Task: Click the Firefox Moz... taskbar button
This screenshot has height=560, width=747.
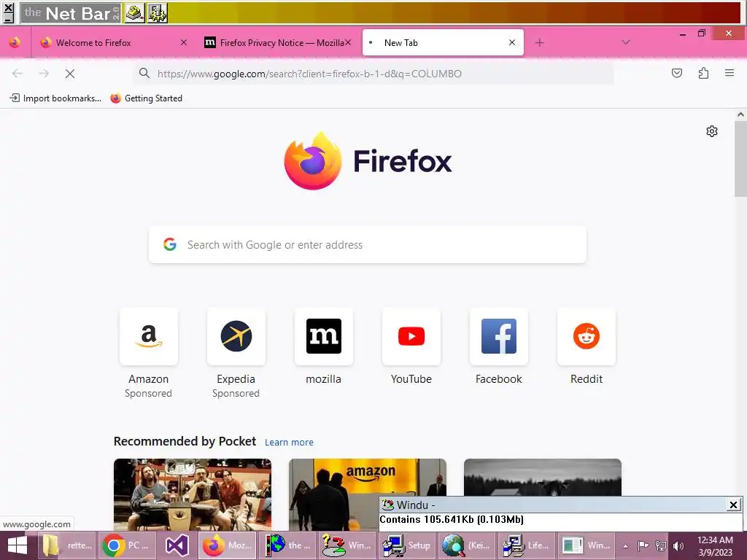Action: (x=226, y=545)
